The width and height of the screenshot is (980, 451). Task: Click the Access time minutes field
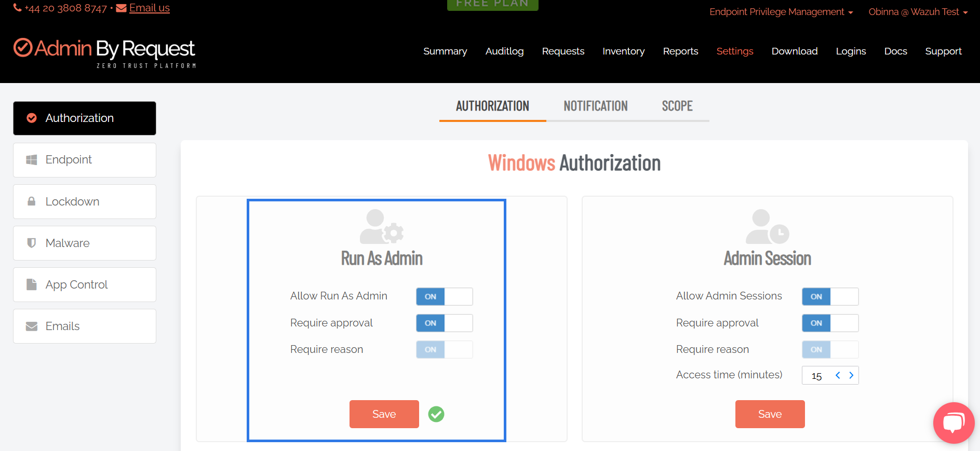(817, 376)
